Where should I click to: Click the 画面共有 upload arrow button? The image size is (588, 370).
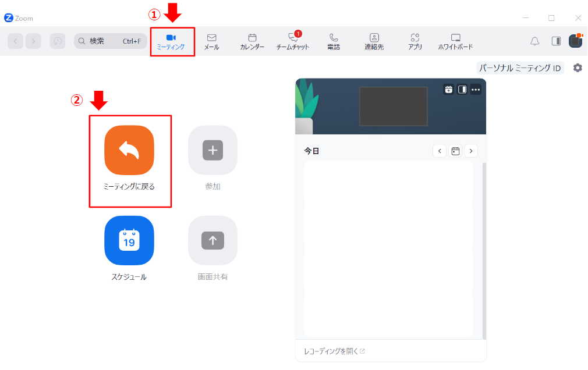click(212, 240)
